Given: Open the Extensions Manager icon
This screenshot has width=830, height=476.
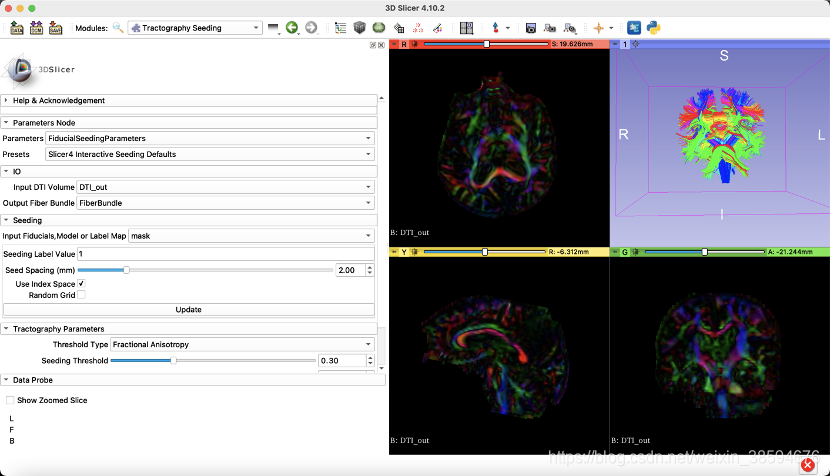Looking at the screenshot, I should tap(634, 28).
